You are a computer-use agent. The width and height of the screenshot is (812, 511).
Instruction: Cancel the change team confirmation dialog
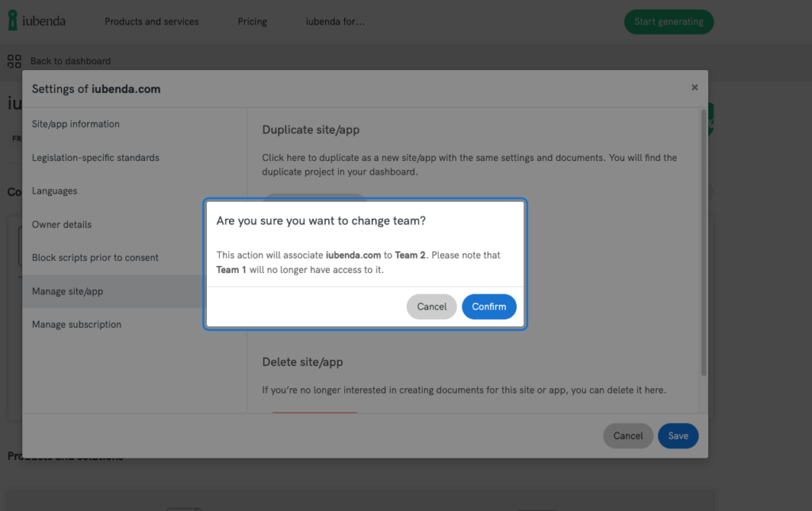431,307
